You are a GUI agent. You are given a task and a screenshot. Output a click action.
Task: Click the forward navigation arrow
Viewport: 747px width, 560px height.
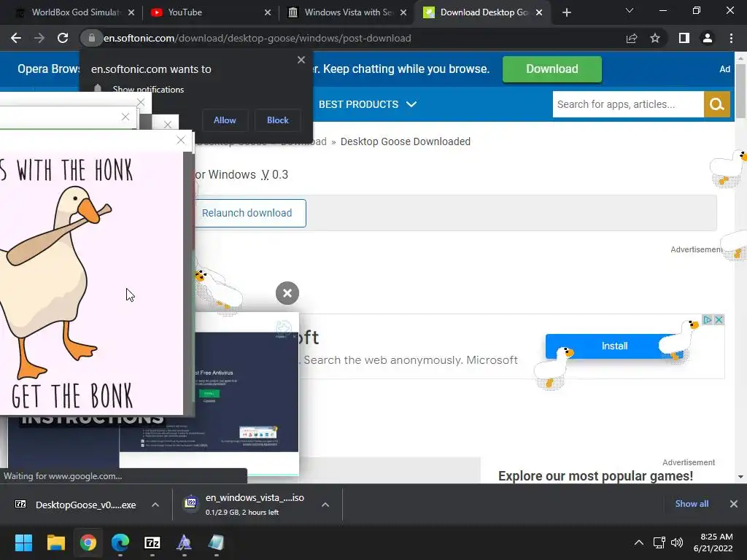[x=39, y=38]
